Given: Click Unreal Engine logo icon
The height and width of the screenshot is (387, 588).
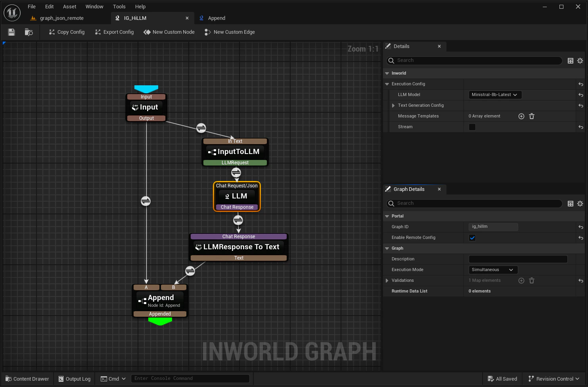Looking at the screenshot, I should [12, 13].
